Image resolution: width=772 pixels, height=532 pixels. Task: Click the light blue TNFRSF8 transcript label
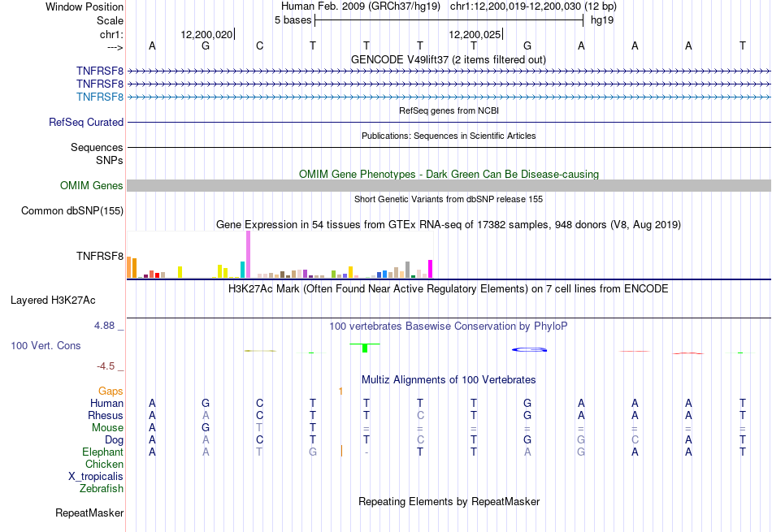(100, 97)
